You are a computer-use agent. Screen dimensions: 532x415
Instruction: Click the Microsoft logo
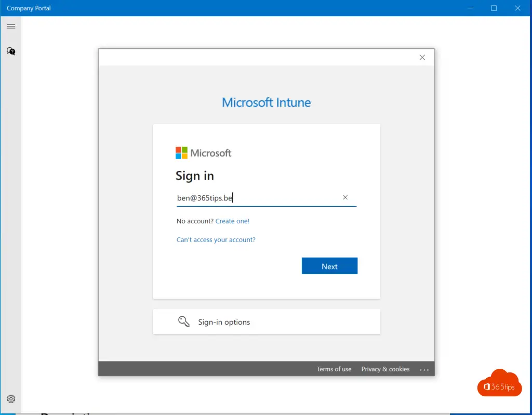click(x=203, y=153)
